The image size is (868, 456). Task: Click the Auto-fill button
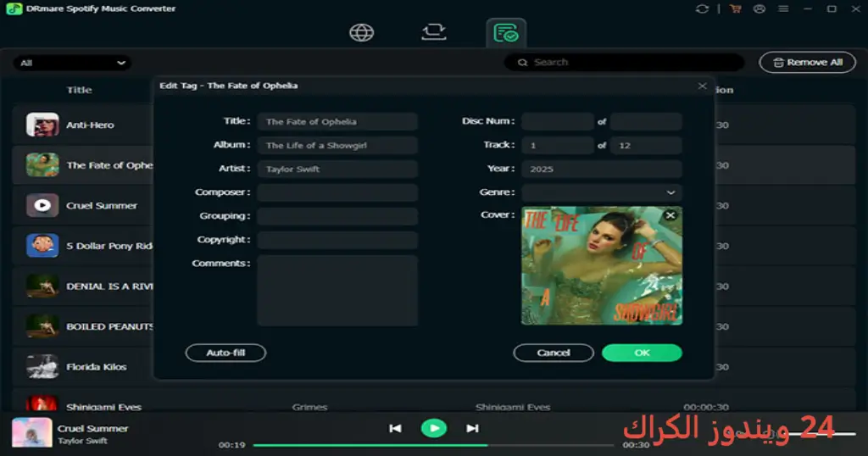coord(225,353)
